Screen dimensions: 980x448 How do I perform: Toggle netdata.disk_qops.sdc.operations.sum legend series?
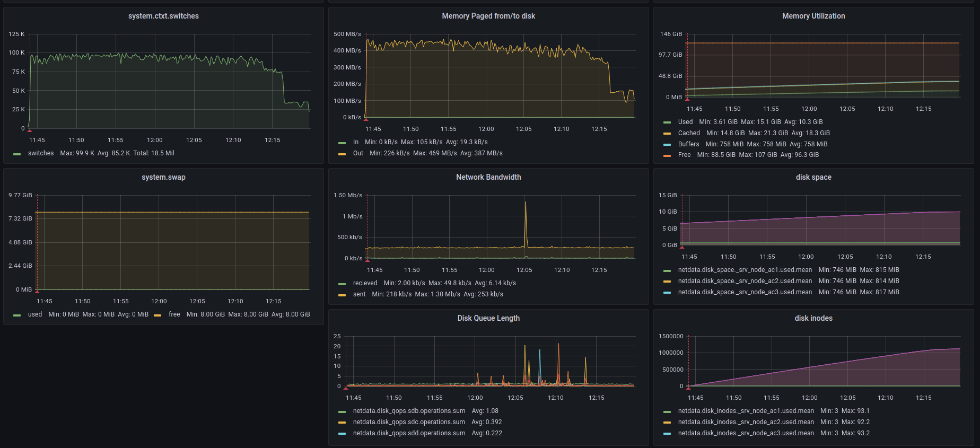(x=409, y=422)
